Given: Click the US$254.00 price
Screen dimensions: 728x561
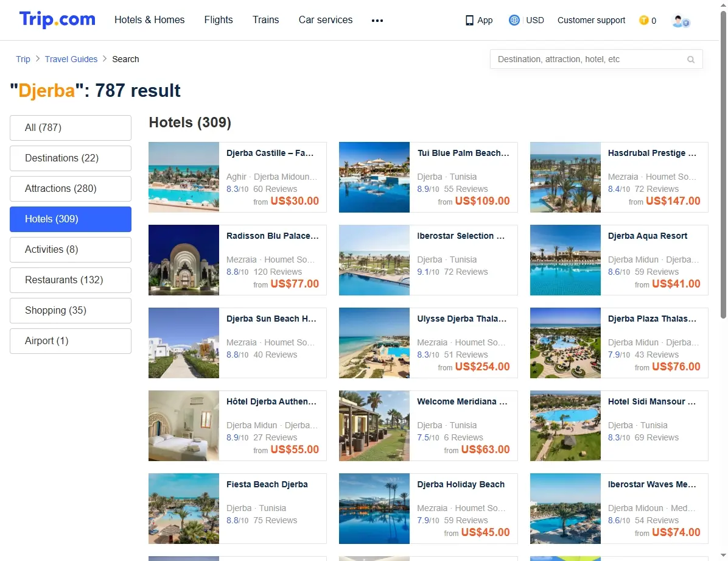Looking at the screenshot, I should (483, 367).
